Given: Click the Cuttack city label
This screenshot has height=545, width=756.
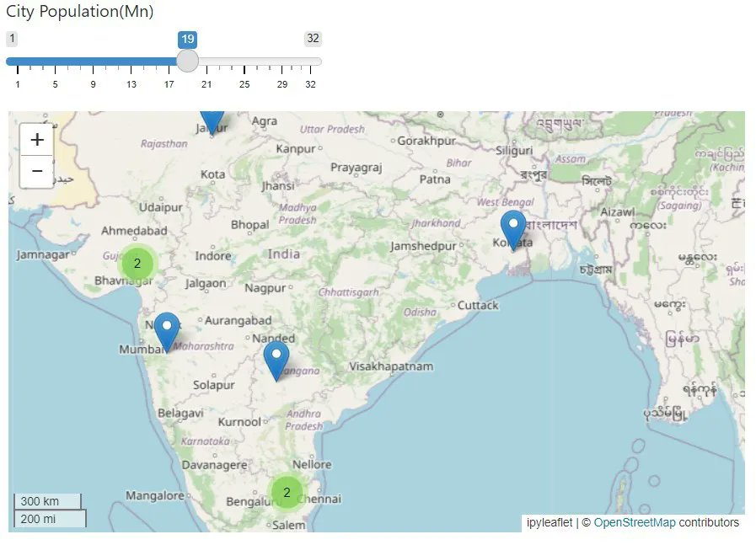Looking at the screenshot, I should click(x=478, y=305).
